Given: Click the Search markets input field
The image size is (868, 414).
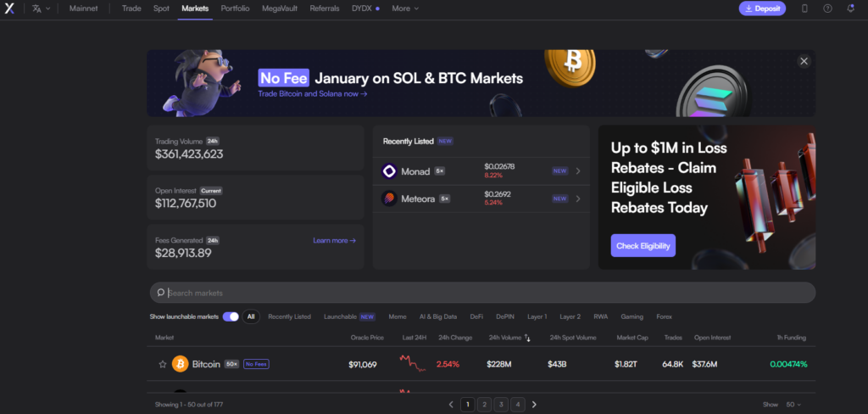Looking at the screenshot, I should (483, 293).
